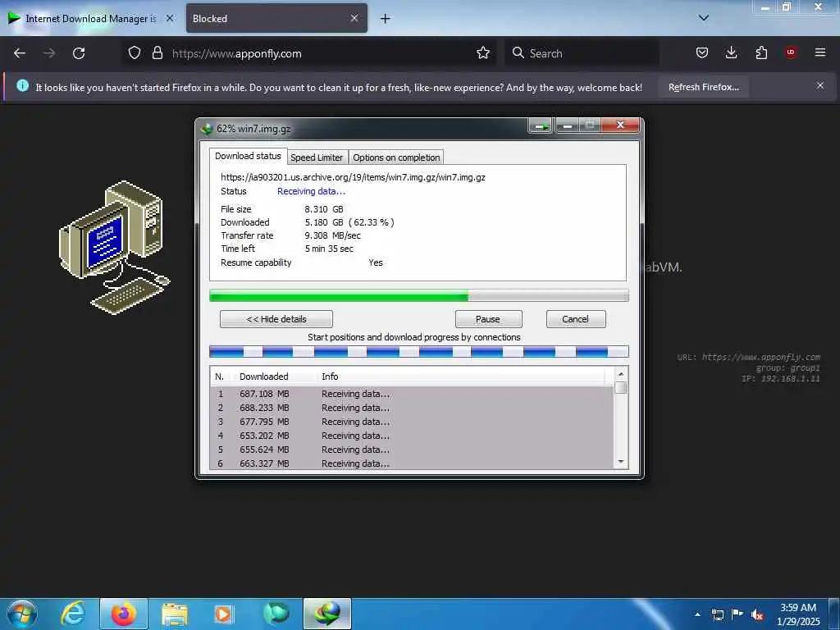Reload the page with the refresh icon
This screenshot has width=840, height=630.
pyautogui.click(x=79, y=53)
